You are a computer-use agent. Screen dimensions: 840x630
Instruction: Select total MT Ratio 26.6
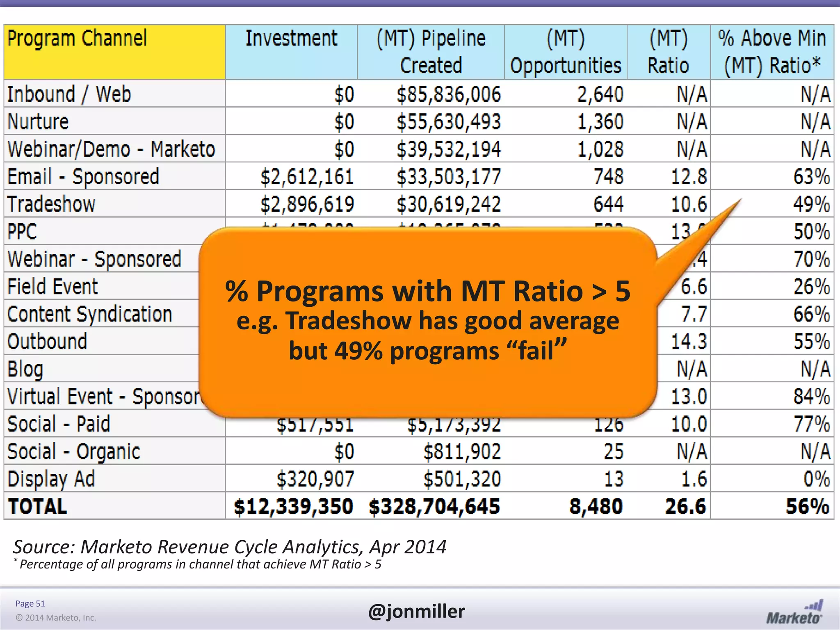coord(685,507)
